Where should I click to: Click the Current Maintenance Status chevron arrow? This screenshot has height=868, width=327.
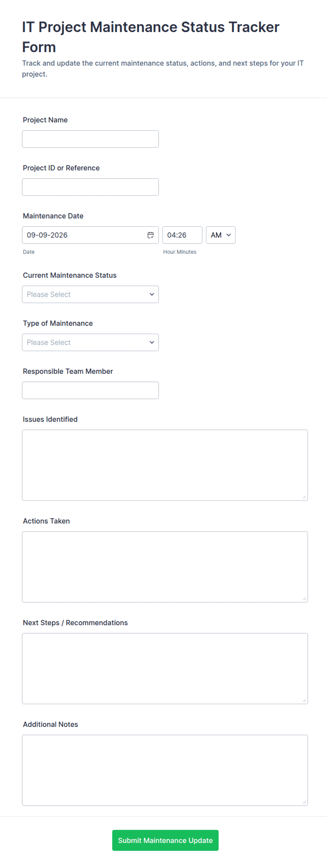coord(152,294)
